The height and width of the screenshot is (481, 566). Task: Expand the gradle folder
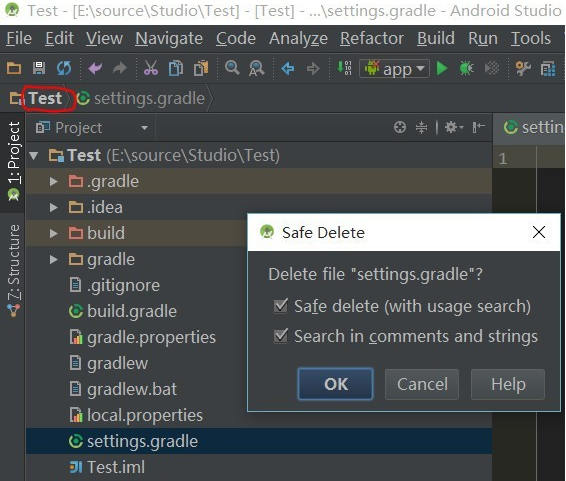coord(53,259)
